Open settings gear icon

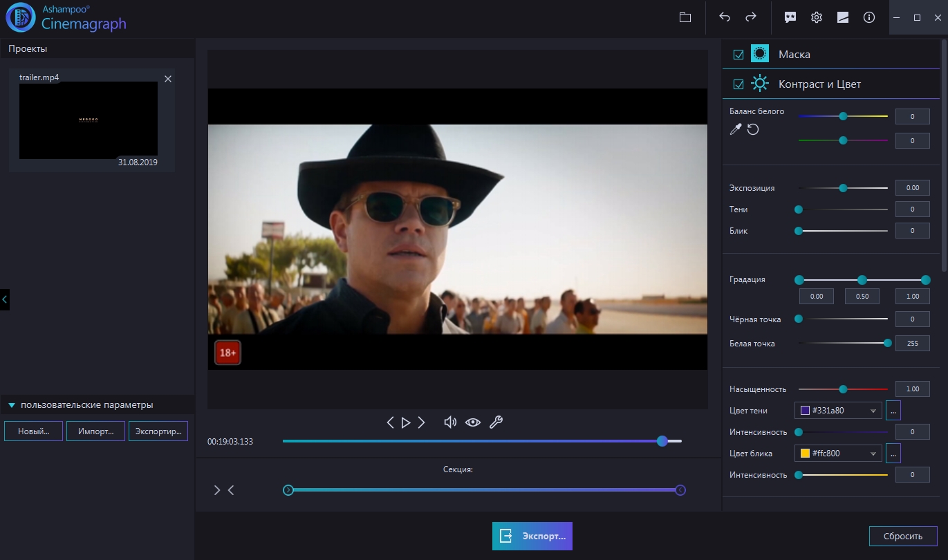[x=817, y=17]
